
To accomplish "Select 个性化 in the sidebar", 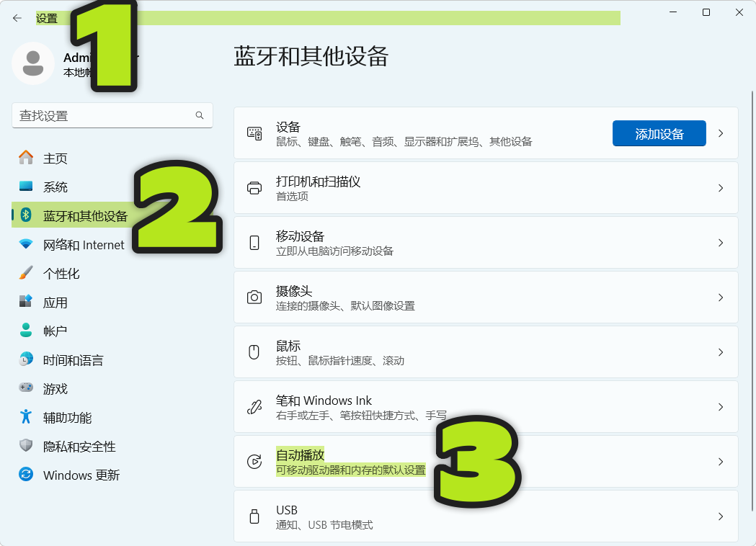I will click(x=112, y=274).
